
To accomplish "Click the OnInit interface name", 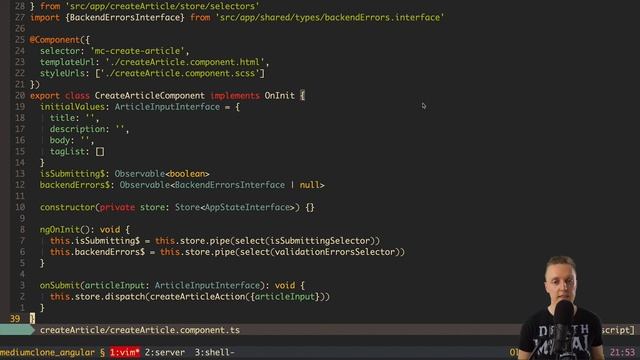I will point(280,96).
